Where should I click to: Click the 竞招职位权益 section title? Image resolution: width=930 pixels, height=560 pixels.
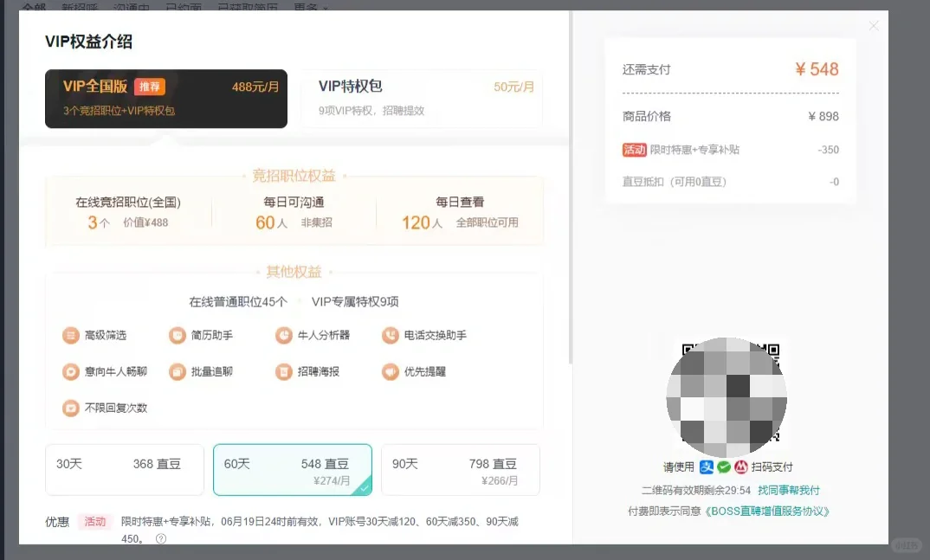point(294,176)
